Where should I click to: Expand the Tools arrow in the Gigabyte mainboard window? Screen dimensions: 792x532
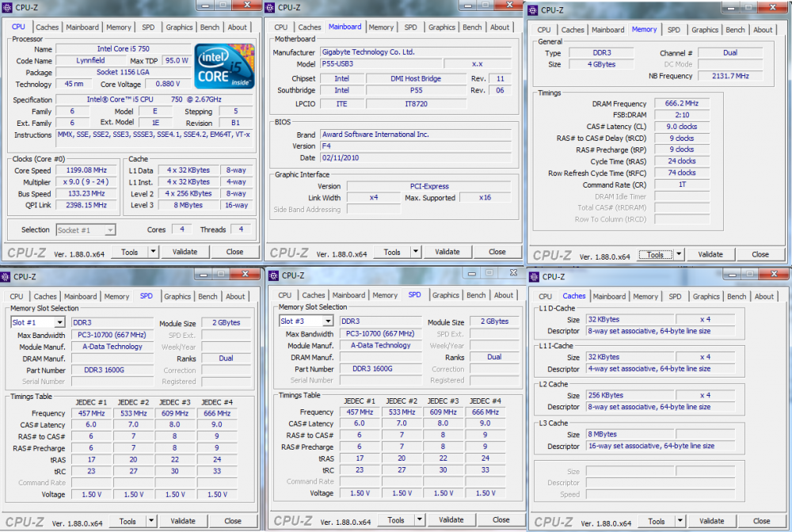pos(415,252)
